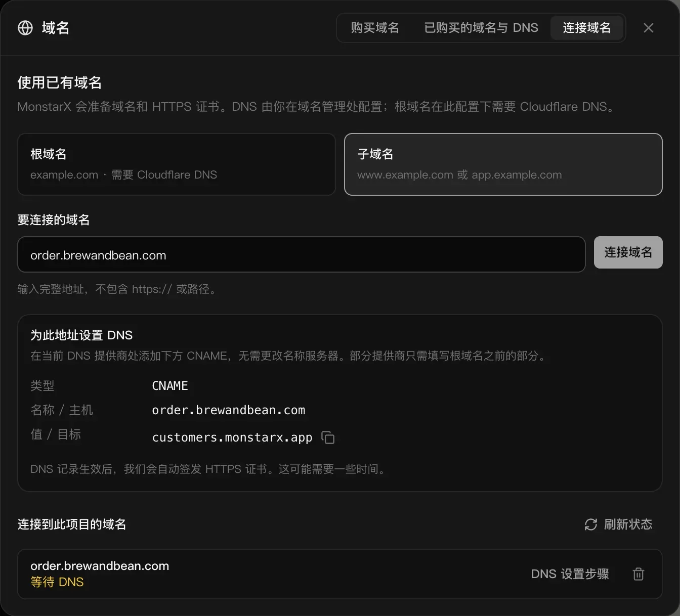Viewport: 680px width, 616px height.
Task: Click the 连接到此项目的域名 heading
Action: (72, 524)
